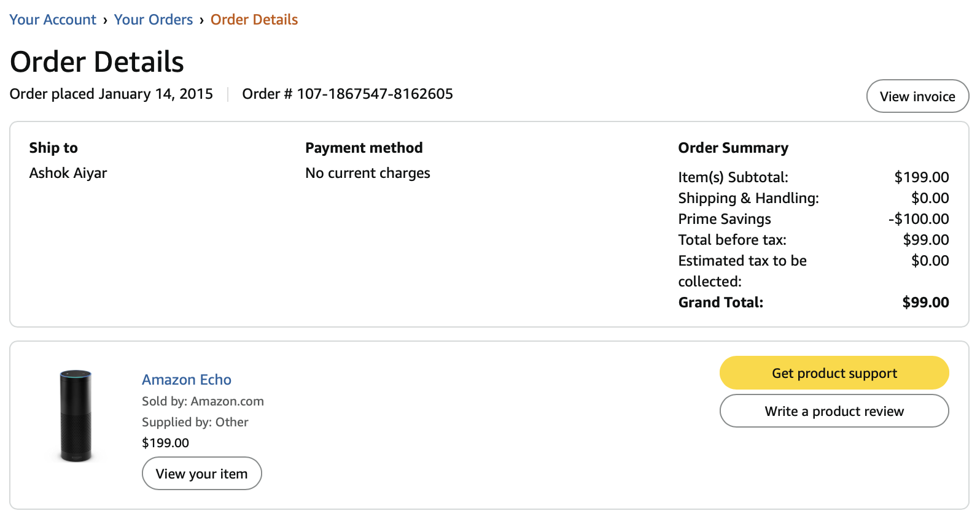Click the Order placed January 14, 2015 text

click(111, 94)
